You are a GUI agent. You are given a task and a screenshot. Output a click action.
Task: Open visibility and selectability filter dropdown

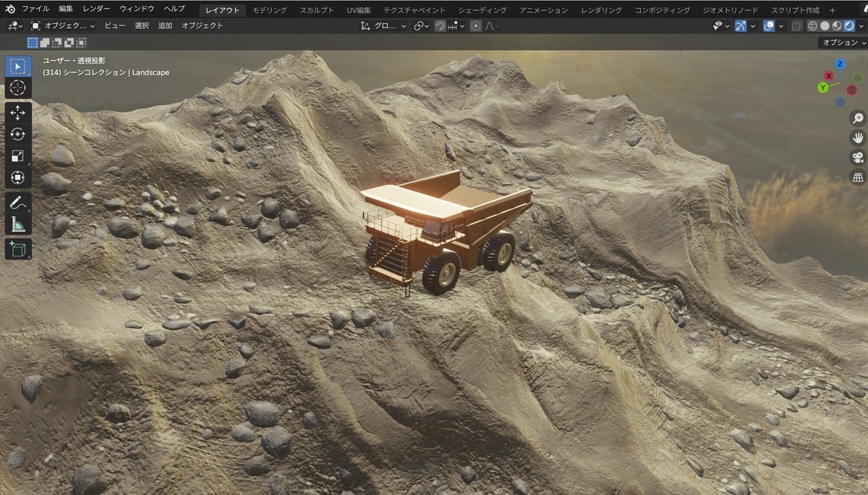pos(721,25)
